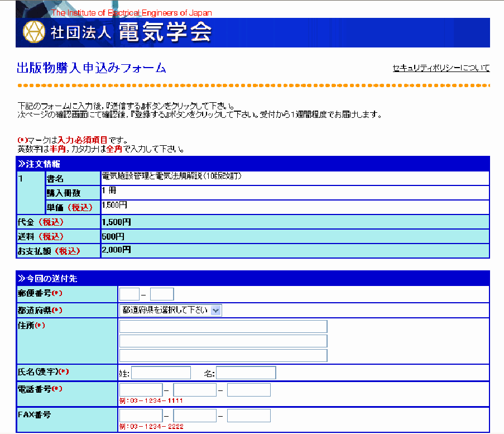Click the last 電話番号 input box
504x434 pixels.
click(249, 390)
